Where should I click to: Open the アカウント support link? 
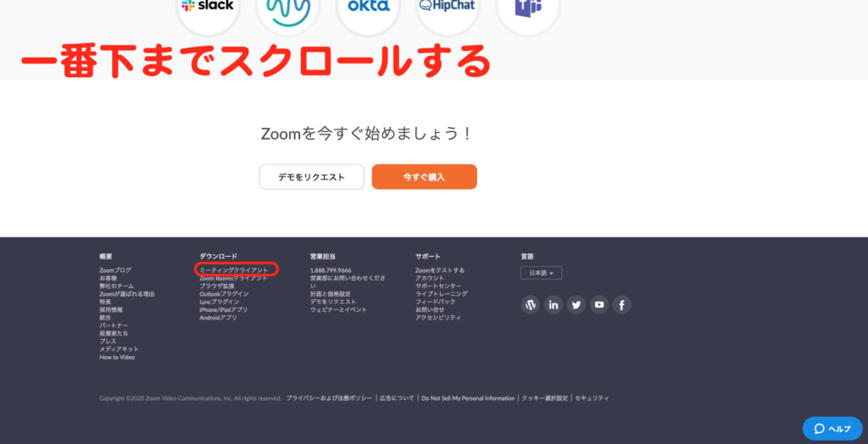coord(430,278)
